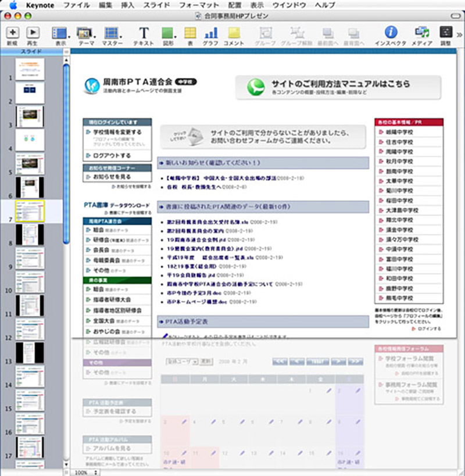
Task: Toggle toolbar visibility with title bar pill button
Action: (456, 16)
